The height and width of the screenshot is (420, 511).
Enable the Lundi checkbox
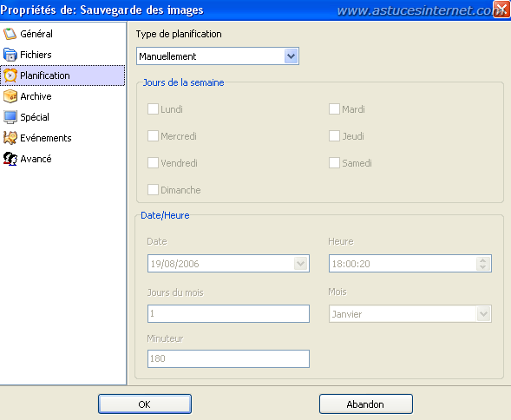pyautogui.click(x=153, y=109)
